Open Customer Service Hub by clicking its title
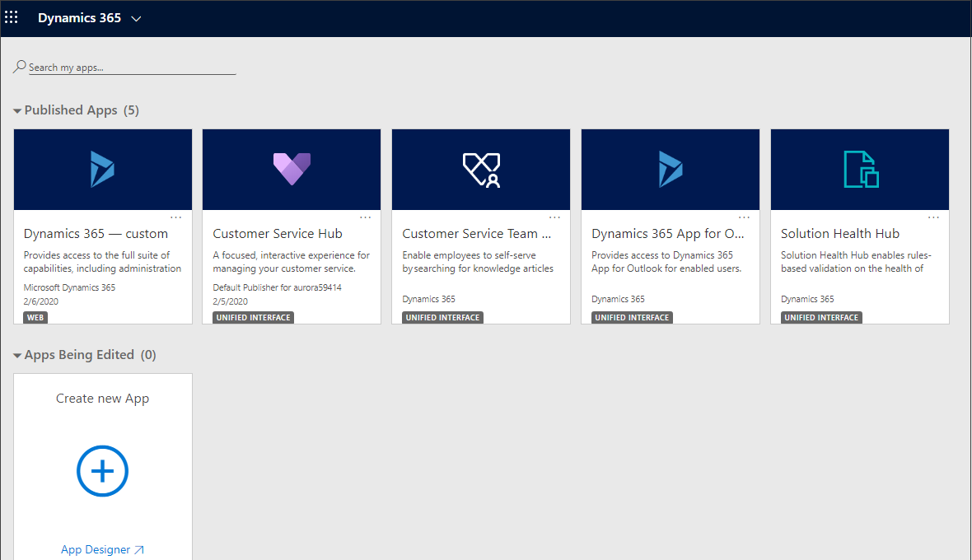This screenshot has width=972, height=560. point(277,233)
